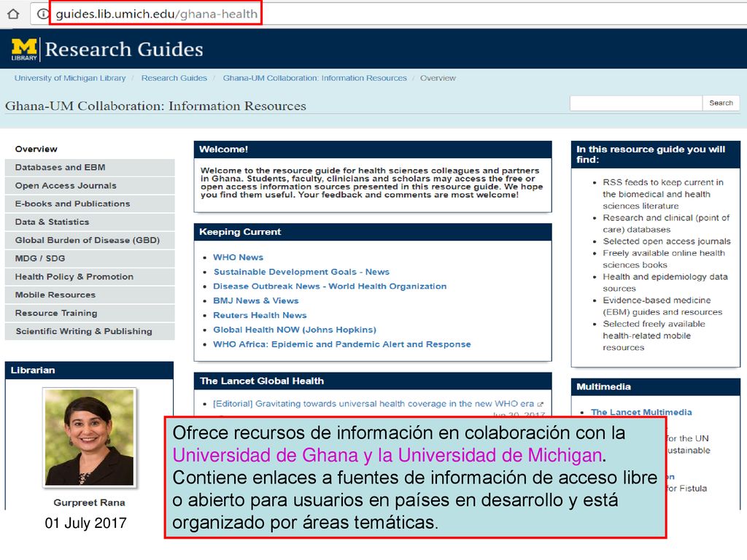Image resolution: width=747 pixels, height=560 pixels.
Task: Select the Overview tab
Action: 90,149
